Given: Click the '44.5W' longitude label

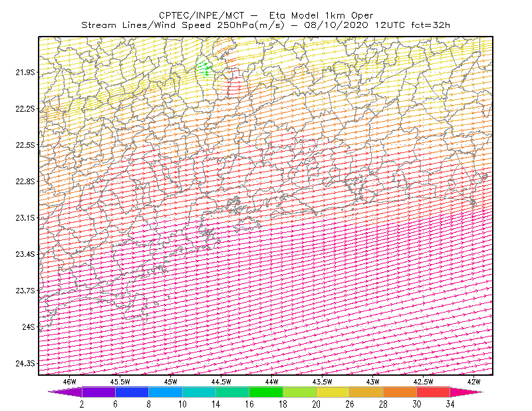Looking at the screenshot, I should [x=221, y=382].
